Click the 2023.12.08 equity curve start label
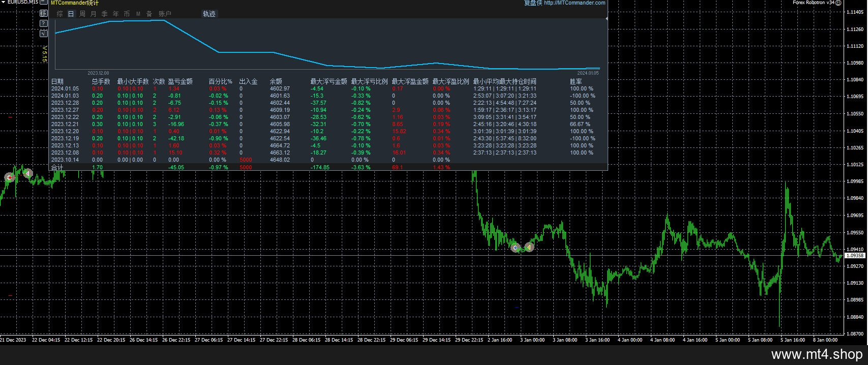The width and height of the screenshot is (868, 365). 98,73
